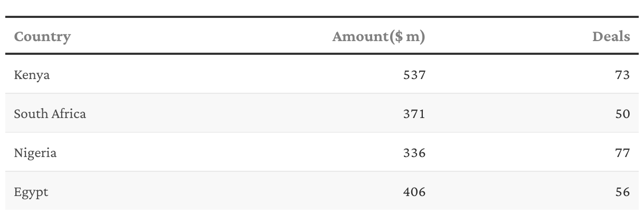Click Egypt's deals value 56
The width and height of the screenshot is (644, 215).
[622, 192]
